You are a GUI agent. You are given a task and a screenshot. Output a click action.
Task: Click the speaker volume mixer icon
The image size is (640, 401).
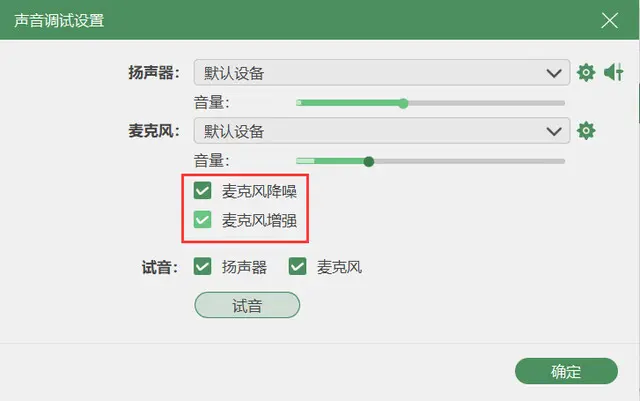(x=614, y=72)
